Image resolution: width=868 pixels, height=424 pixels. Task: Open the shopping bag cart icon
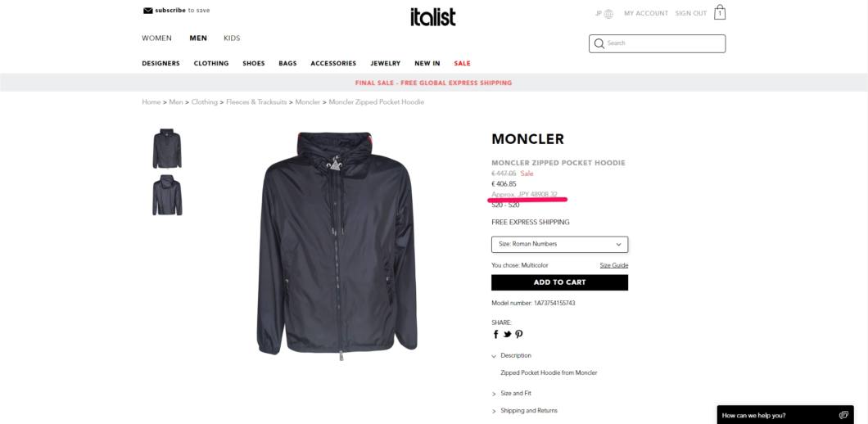(720, 12)
